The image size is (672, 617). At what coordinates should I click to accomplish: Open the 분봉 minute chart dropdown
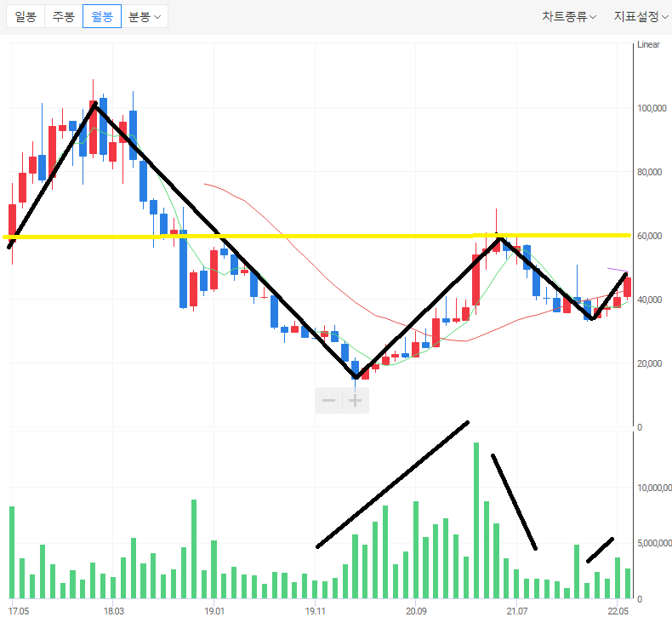pyautogui.click(x=145, y=16)
